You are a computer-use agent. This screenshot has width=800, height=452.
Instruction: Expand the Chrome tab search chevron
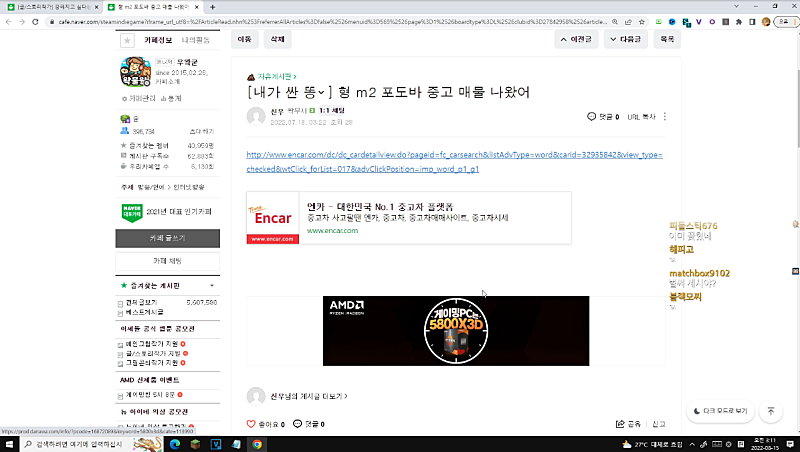(736, 7)
